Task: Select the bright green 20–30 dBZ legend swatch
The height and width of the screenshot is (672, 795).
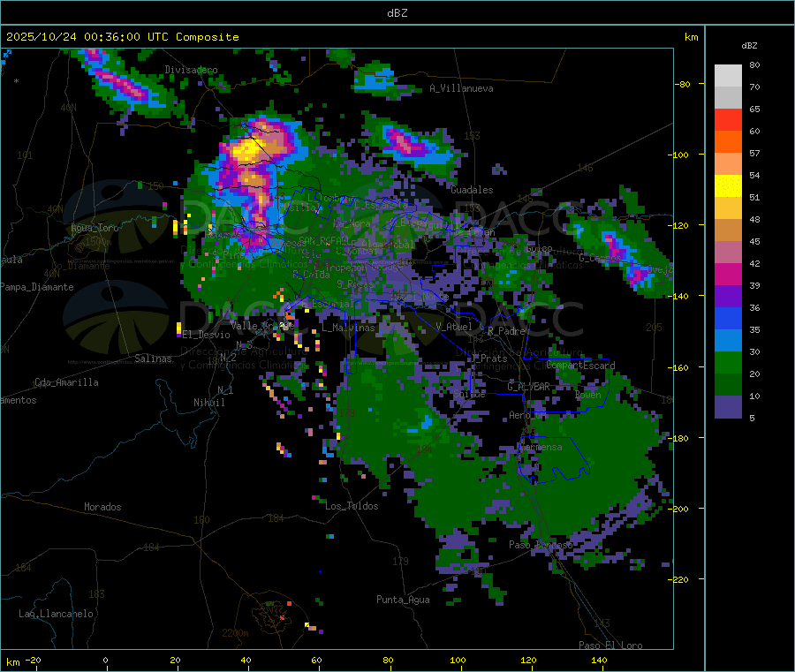Action: tap(728, 362)
